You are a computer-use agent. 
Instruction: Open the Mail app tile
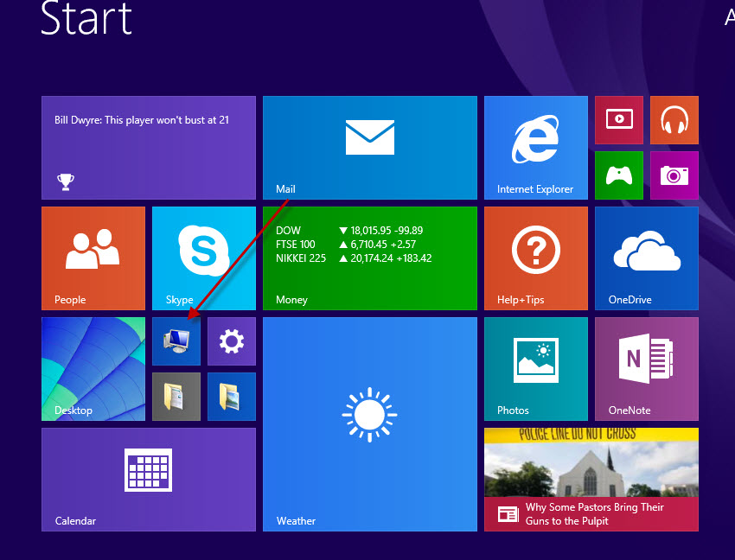point(369,147)
